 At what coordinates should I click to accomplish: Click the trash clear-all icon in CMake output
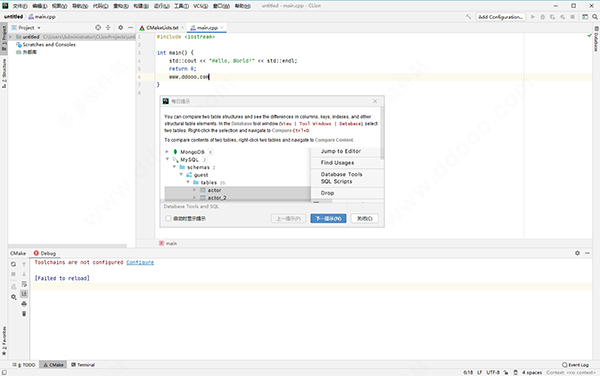[x=24, y=314]
